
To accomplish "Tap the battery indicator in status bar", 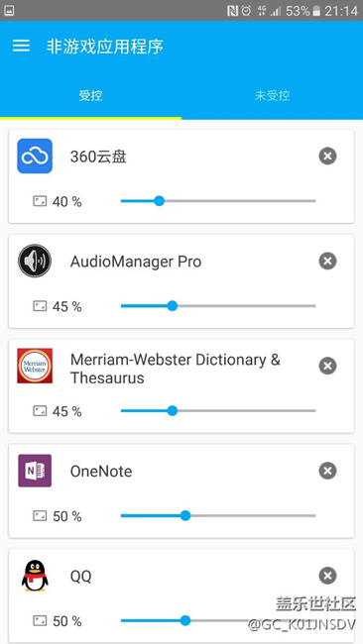I will coord(316,11).
